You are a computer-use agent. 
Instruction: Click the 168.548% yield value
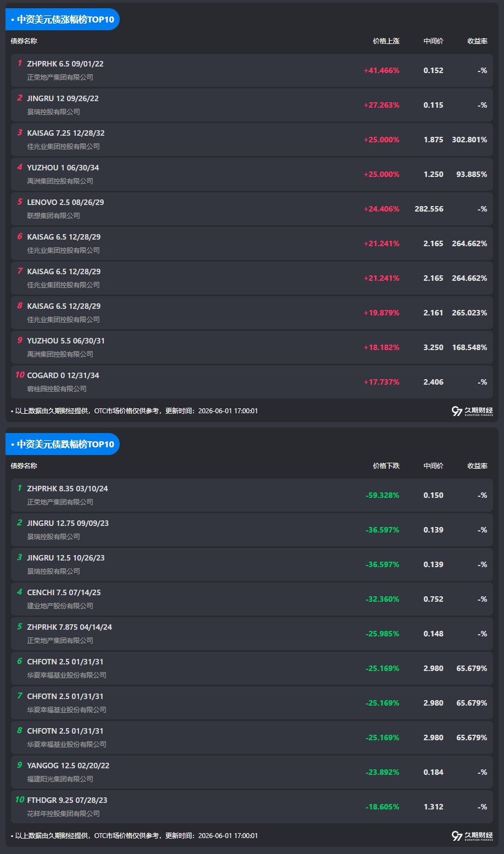coord(469,348)
